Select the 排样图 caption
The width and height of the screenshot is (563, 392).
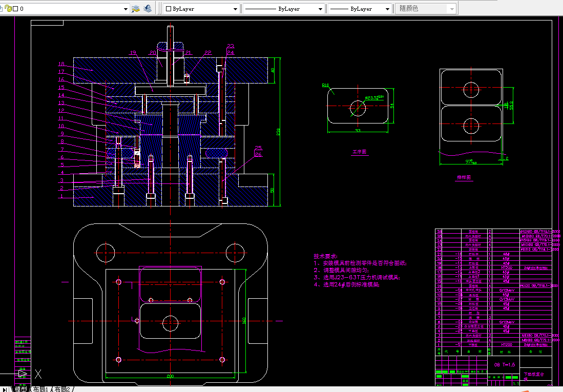point(464,177)
